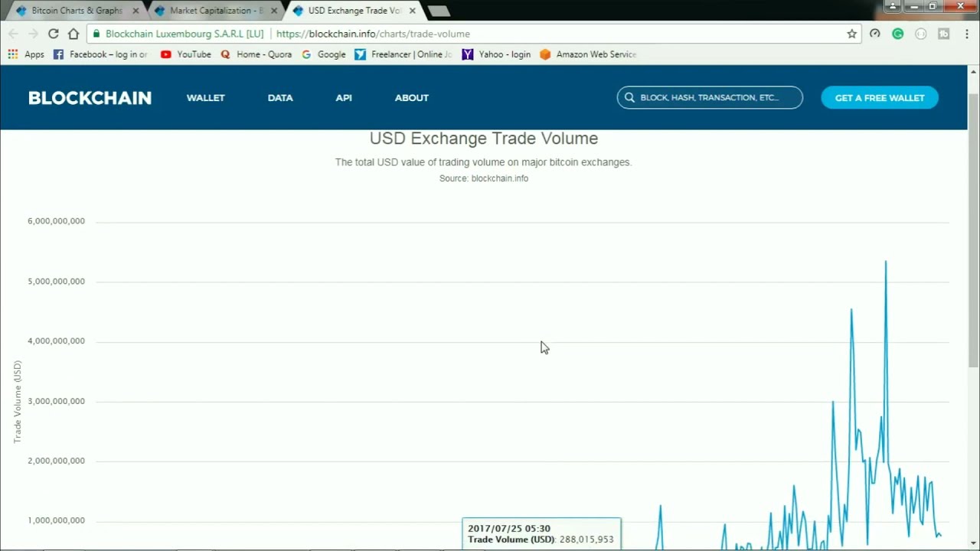Screen dimensions: 980x551
Task: Click the grey circular extension icon
Action: (921, 34)
